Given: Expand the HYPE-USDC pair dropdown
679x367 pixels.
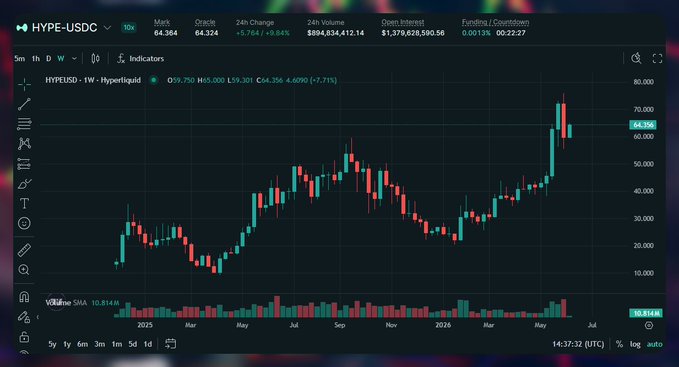Looking at the screenshot, I should (x=107, y=28).
